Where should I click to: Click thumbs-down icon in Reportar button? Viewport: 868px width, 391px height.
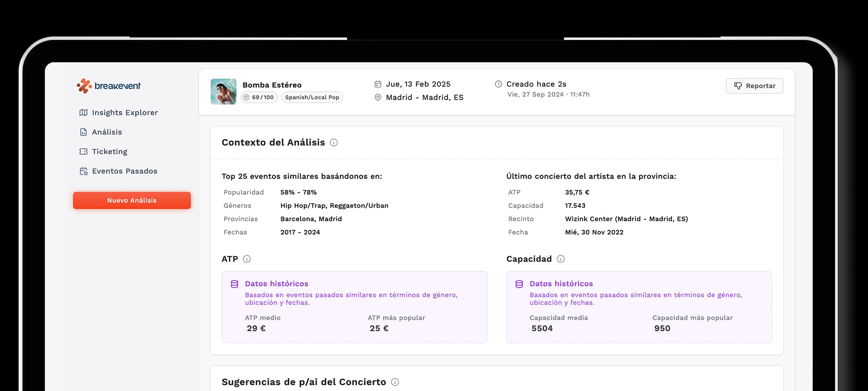[x=738, y=86]
